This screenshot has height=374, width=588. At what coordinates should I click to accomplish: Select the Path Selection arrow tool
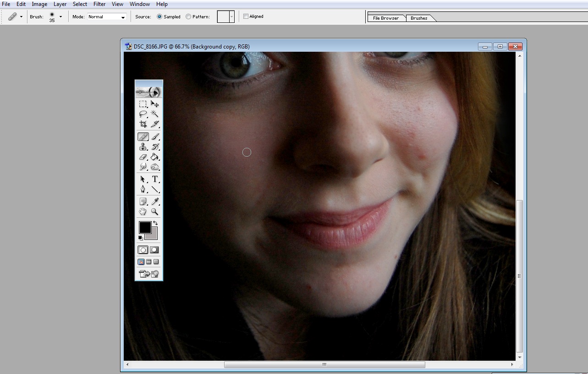click(143, 179)
